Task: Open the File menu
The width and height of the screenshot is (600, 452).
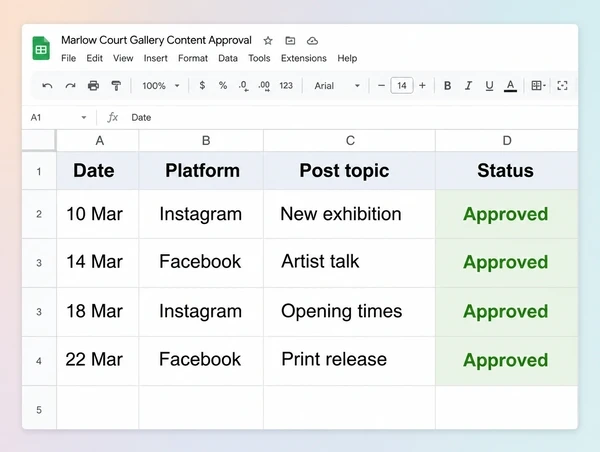Action: click(x=68, y=58)
